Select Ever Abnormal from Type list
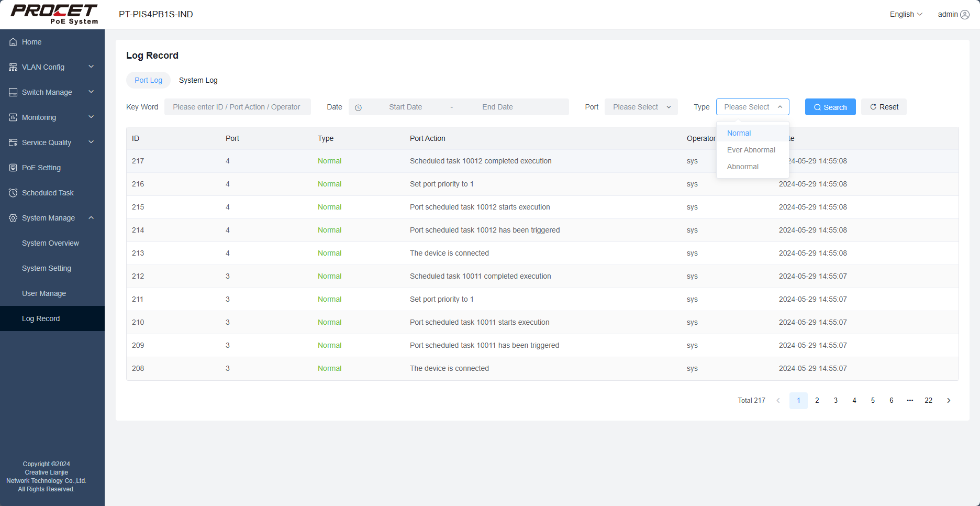This screenshot has width=980, height=506. point(751,150)
